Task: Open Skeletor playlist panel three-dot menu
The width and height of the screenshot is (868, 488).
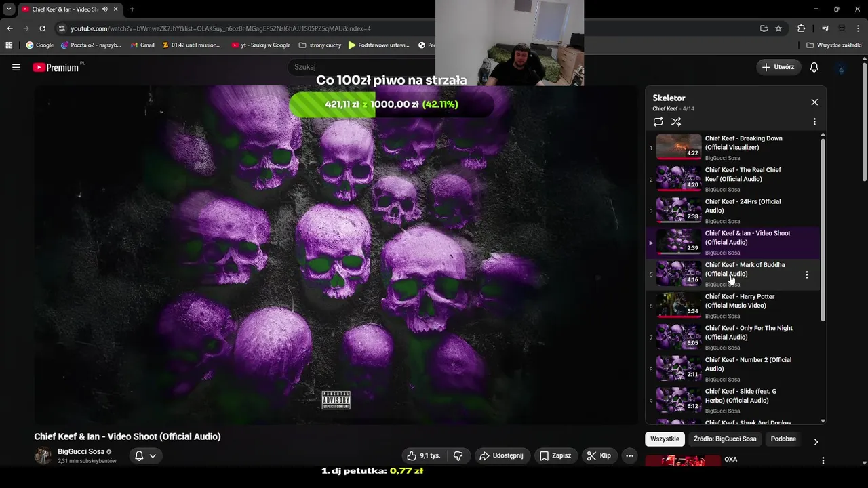Action: click(814, 122)
